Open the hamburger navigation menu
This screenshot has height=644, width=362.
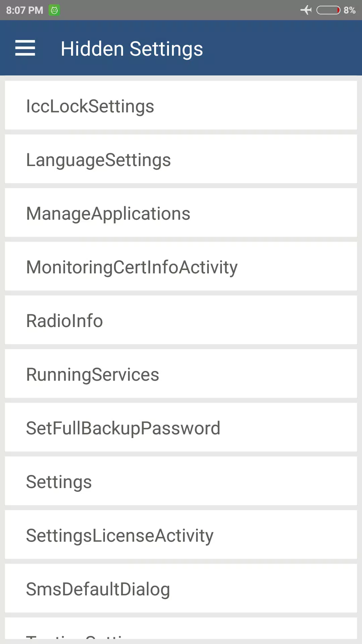pos(25,48)
